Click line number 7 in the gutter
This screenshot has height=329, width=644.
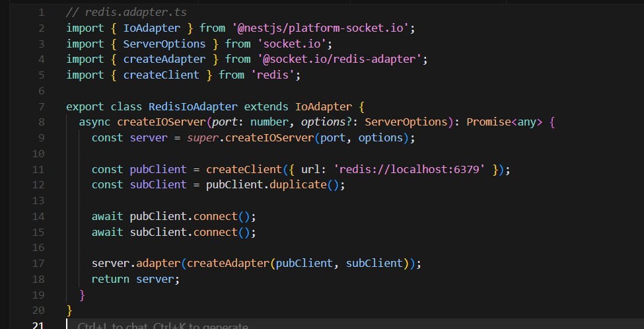pos(41,107)
